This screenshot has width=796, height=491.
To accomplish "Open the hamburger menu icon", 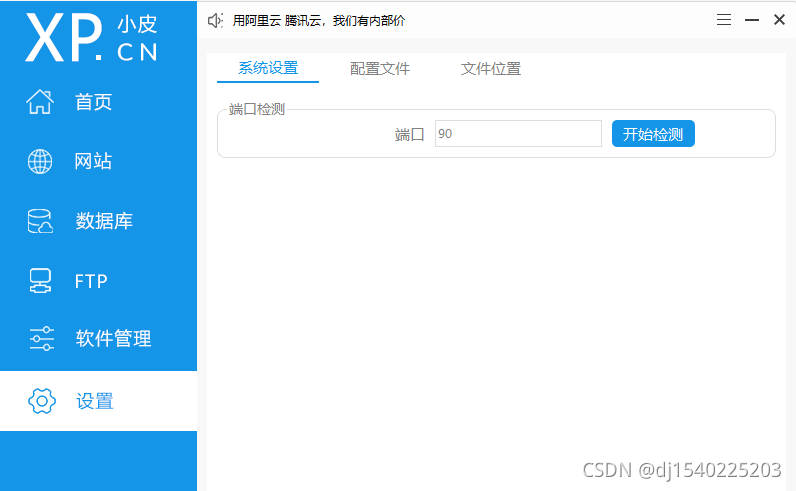I will tap(724, 20).
